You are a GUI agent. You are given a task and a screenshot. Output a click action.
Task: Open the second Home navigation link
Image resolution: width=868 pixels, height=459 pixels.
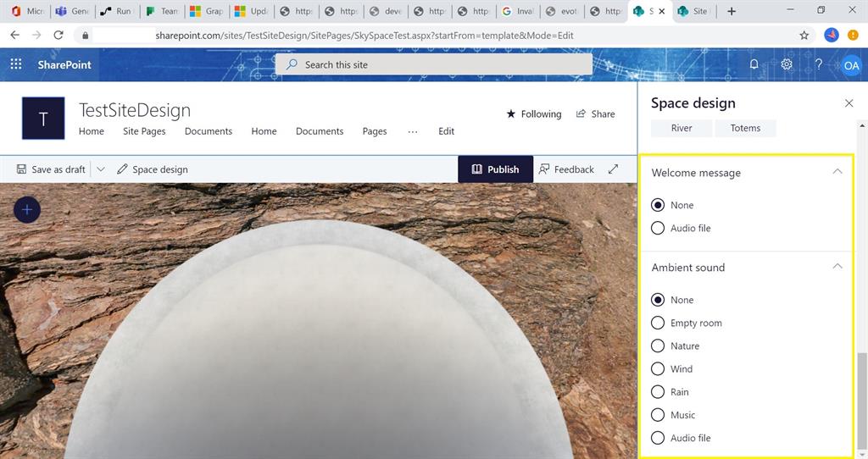(x=264, y=131)
